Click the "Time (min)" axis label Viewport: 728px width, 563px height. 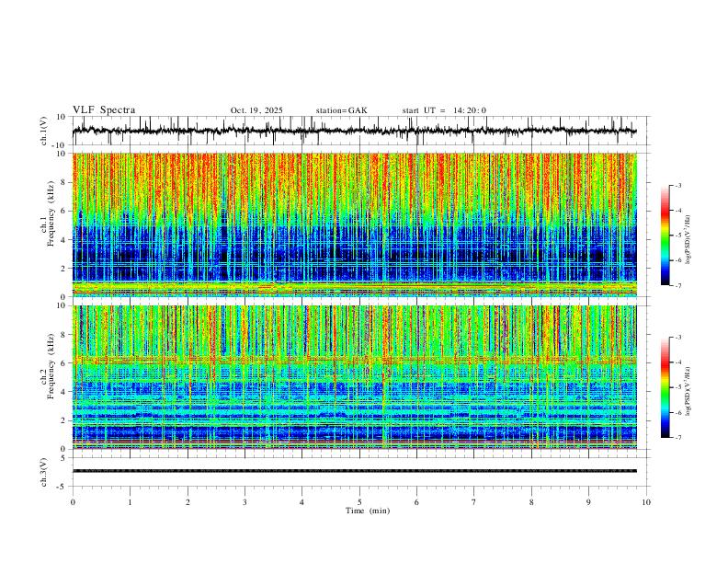coord(368,511)
